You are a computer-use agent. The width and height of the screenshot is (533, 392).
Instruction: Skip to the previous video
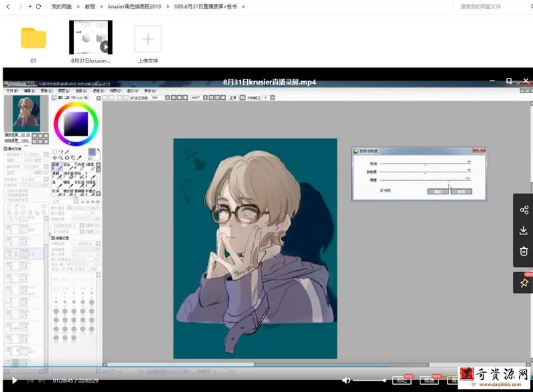(x=30, y=381)
